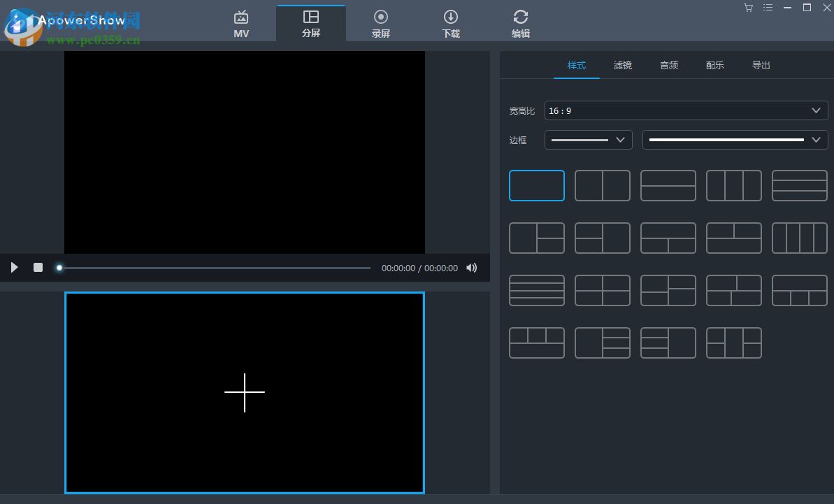This screenshot has width=834, height=504.
Task: Choose the four-quadrant grid layout
Action: click(x=603, y=290)
